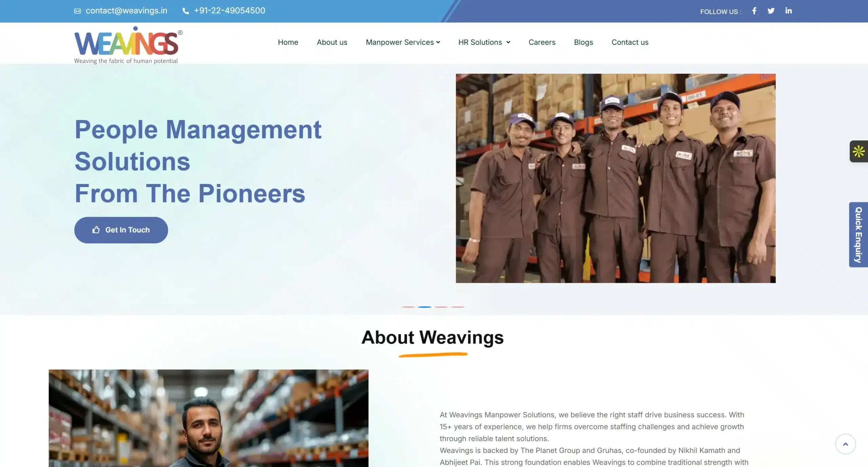This screenshot has width=868, height=467.
Task: Click the contact@weavings.in email link
Action: click(126, 11)
